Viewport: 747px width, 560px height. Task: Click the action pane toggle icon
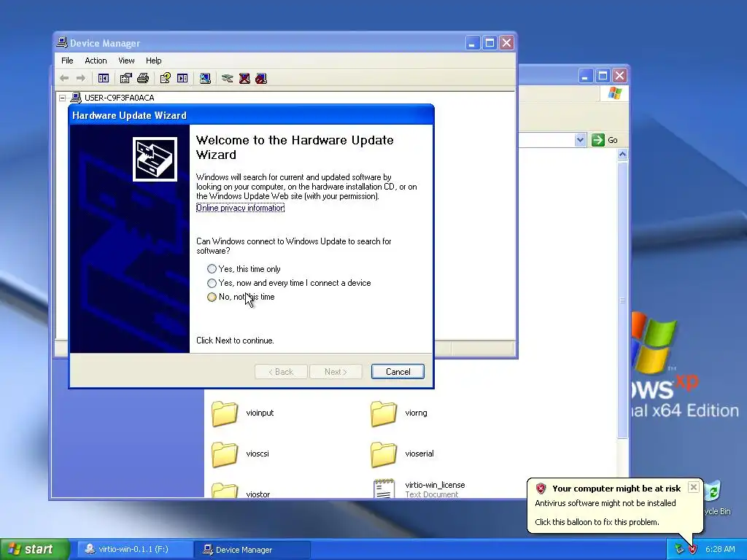coord(182,78)
